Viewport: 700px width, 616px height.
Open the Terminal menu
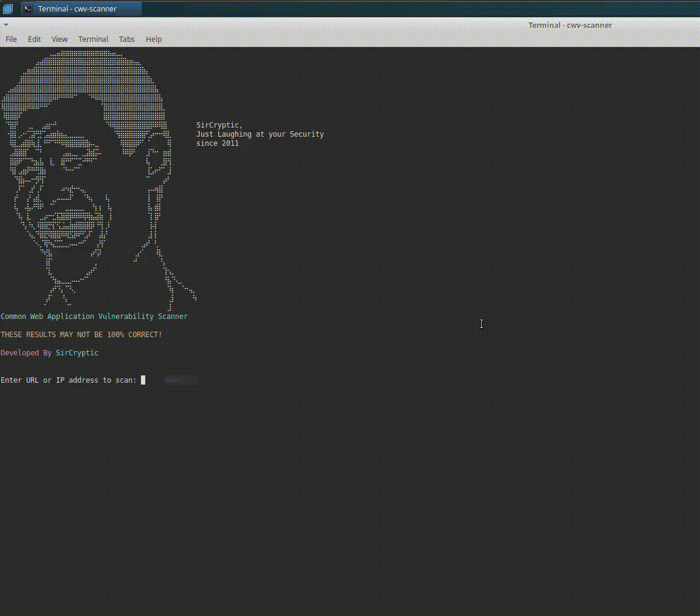coord(93,39)
